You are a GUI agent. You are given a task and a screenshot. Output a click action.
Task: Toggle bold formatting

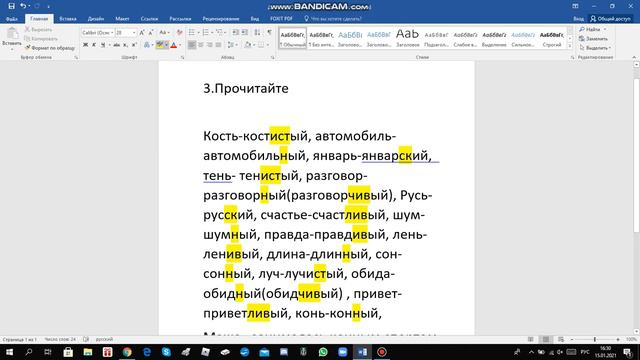[85, 45]
